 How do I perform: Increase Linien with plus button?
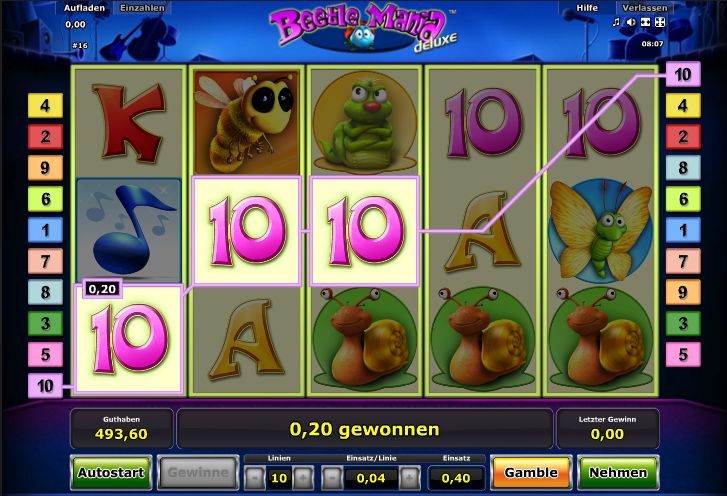pos(303,478)
